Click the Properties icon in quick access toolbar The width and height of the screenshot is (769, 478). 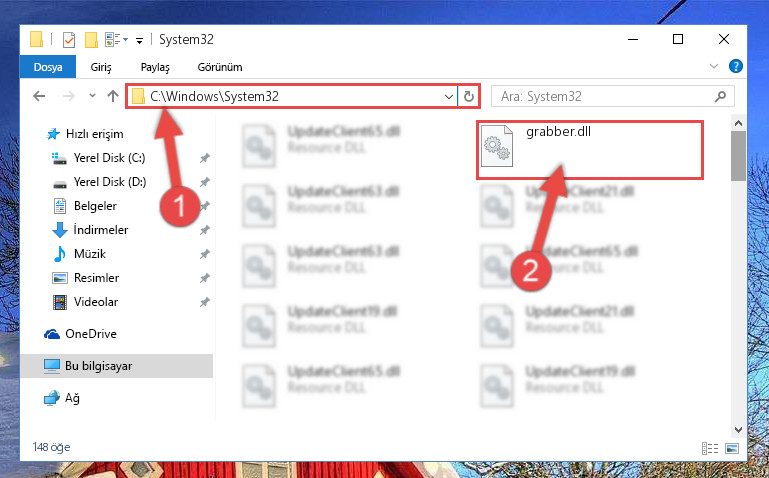(69, 40)
